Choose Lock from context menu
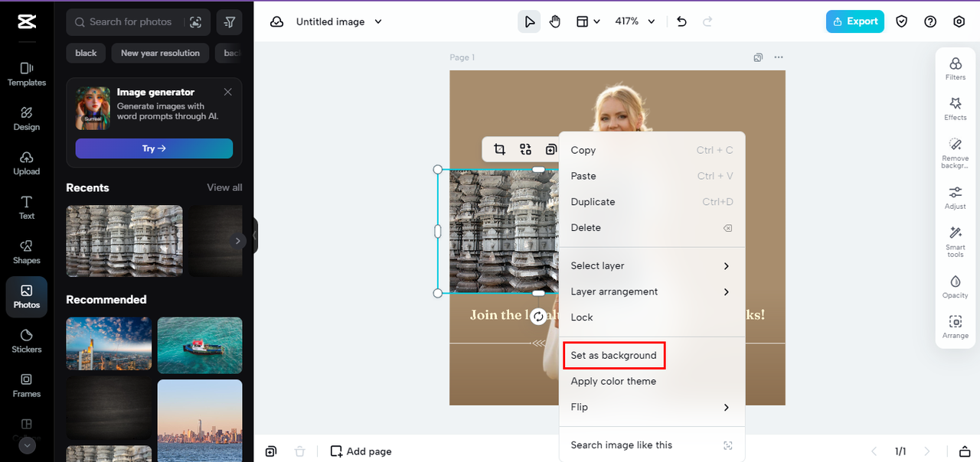This screenshot has width=980, height=462. coord(652,317)
